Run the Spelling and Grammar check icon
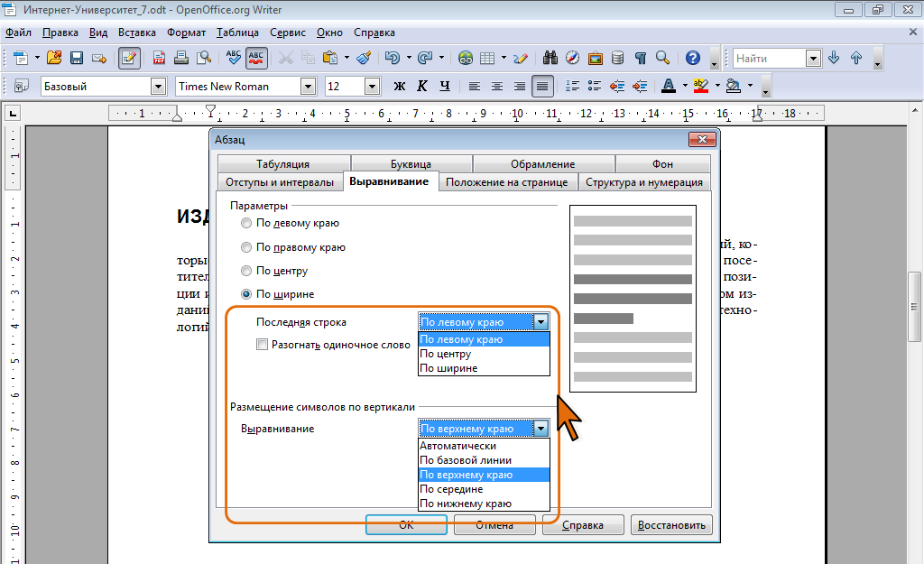Screen dimensions: 924x564 (x=234, y=58)
